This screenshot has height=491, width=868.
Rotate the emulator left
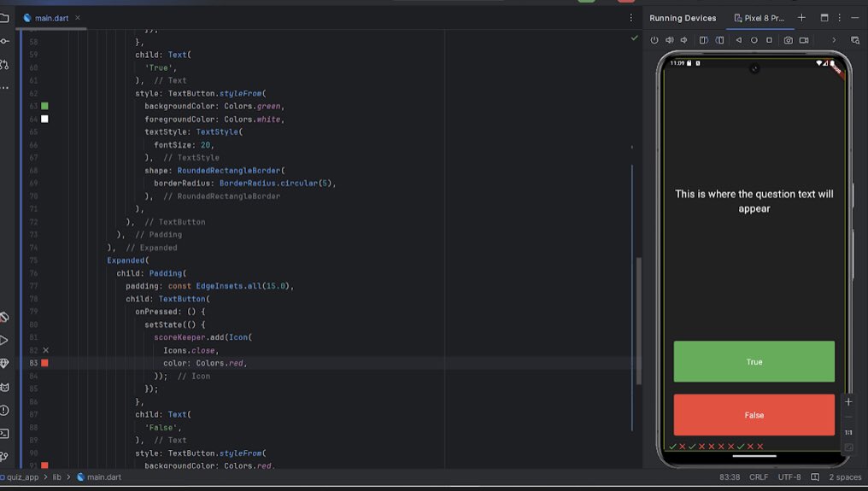pos(704,40)
